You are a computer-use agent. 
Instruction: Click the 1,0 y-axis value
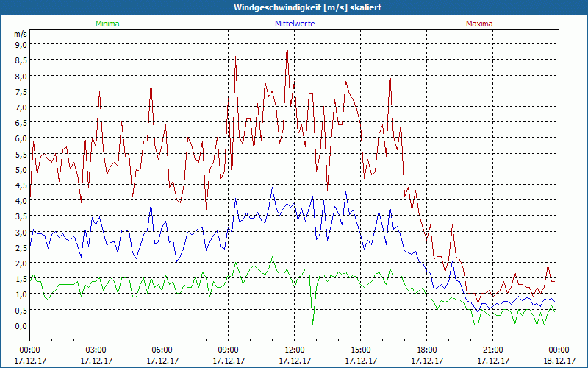(21, 294)
